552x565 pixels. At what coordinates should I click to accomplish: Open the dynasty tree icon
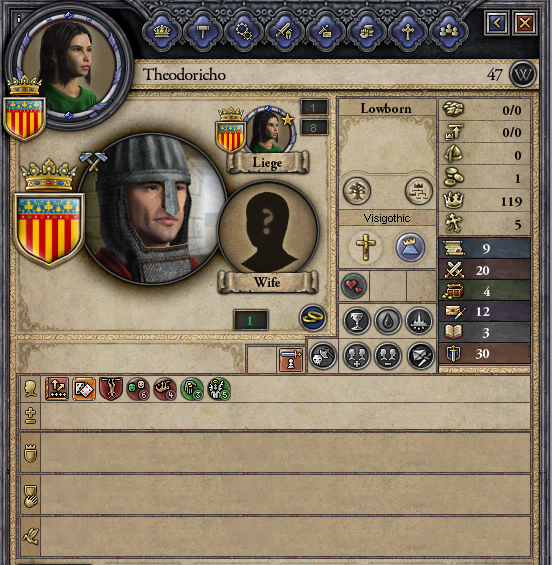coord(418,191)
